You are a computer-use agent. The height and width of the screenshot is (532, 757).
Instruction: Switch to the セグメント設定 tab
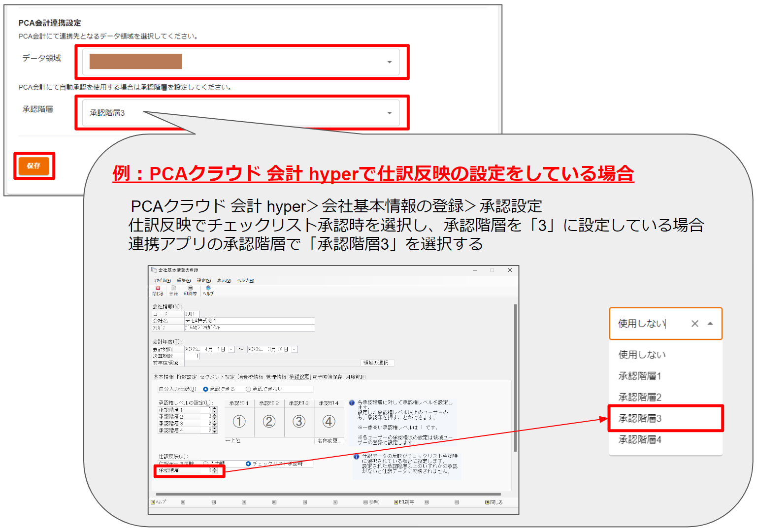coord(217,377)
